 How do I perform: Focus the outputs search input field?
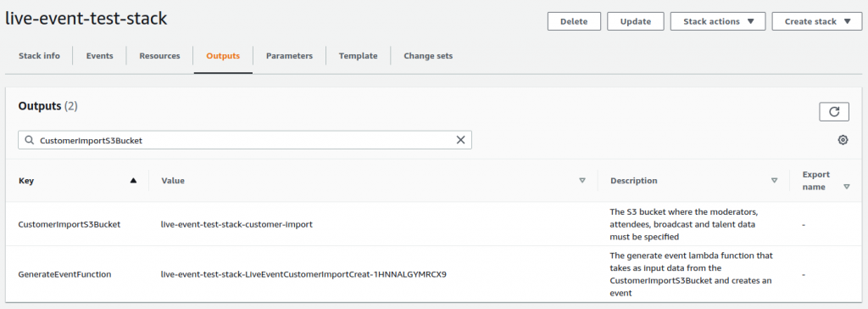click(x=245, y=140)
